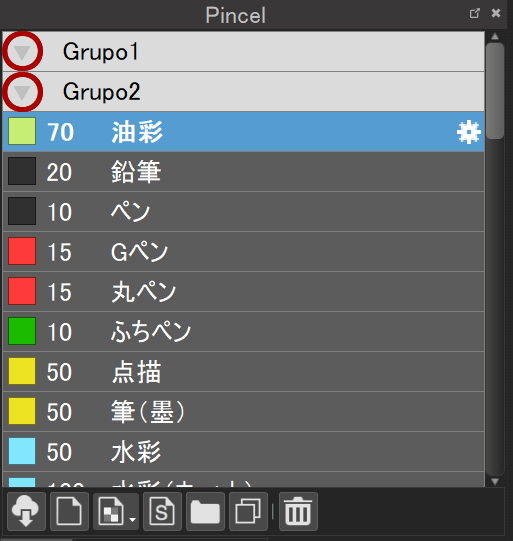Select the Gペン brush
The width and height of the screenshot is (513, 541).
tap(244, 252)
